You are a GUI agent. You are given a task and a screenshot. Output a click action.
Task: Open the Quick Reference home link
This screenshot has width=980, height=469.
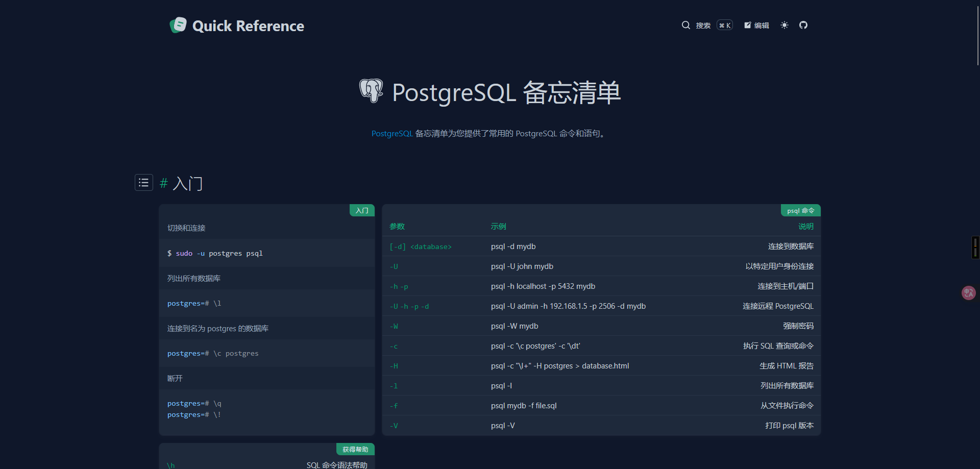[x=237, y=26]
